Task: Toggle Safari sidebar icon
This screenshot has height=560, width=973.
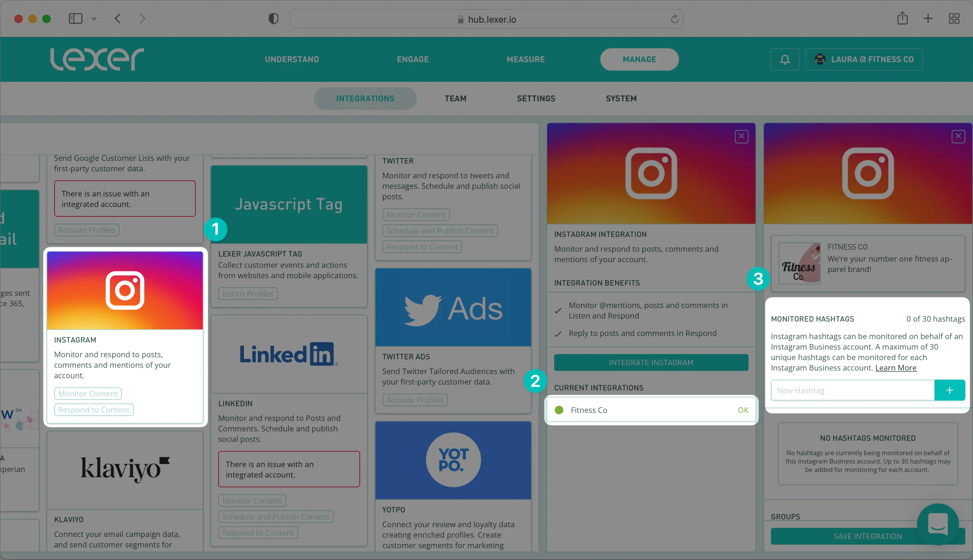Action: (76, 19)
